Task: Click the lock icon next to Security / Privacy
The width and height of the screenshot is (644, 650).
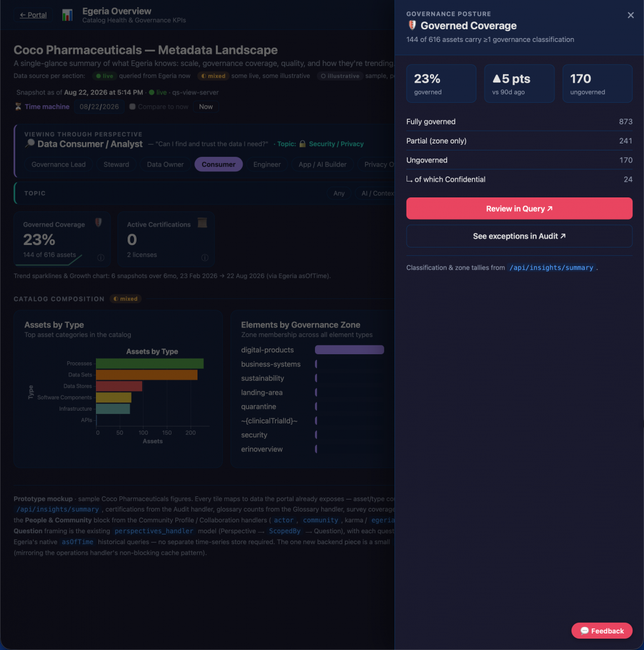Action: (x=302, y=144)
